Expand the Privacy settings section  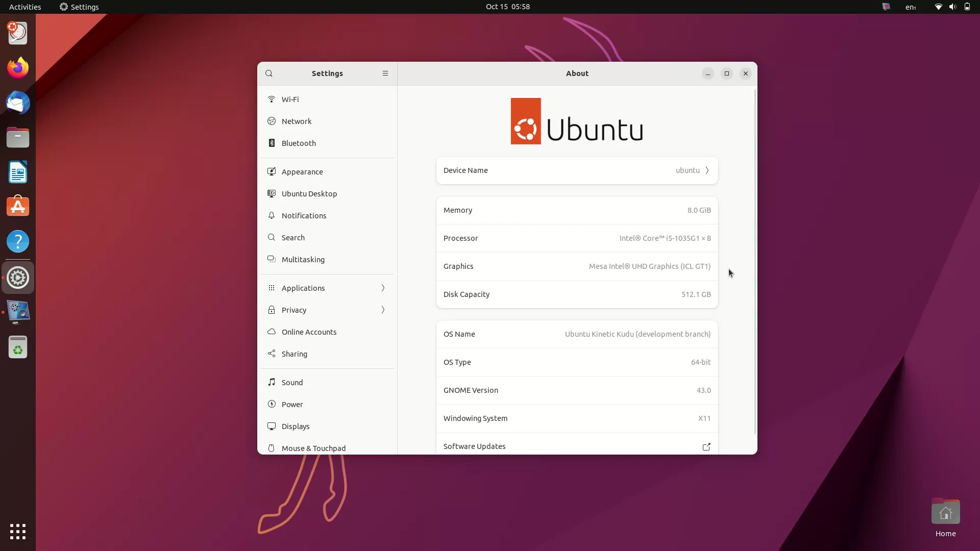tap(327, 310)
